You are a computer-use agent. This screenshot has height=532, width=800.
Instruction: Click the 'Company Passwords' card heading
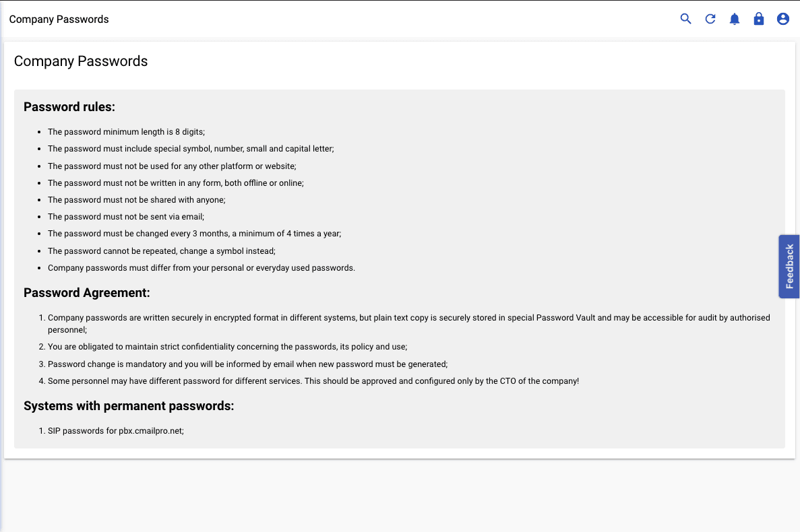point(81,61)
